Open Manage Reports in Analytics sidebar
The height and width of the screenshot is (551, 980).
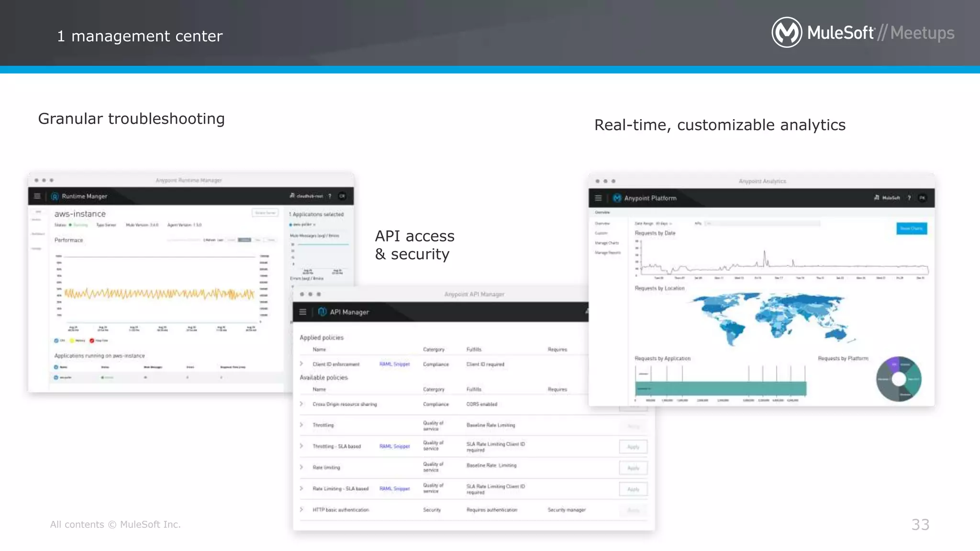[x=608, y=253]
